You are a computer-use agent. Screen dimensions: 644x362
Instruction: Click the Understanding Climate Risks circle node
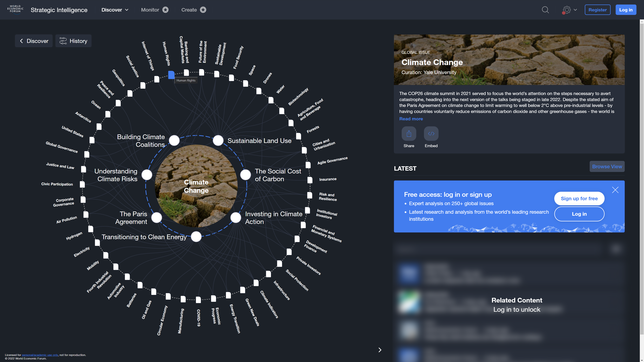click(147, 175)
